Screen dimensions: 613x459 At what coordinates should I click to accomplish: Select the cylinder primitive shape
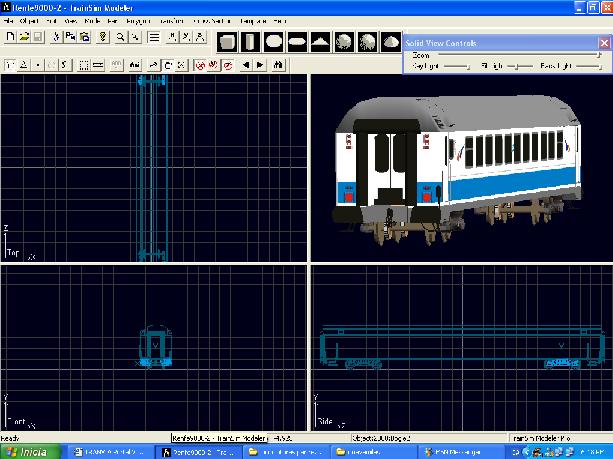coord(250,41)
